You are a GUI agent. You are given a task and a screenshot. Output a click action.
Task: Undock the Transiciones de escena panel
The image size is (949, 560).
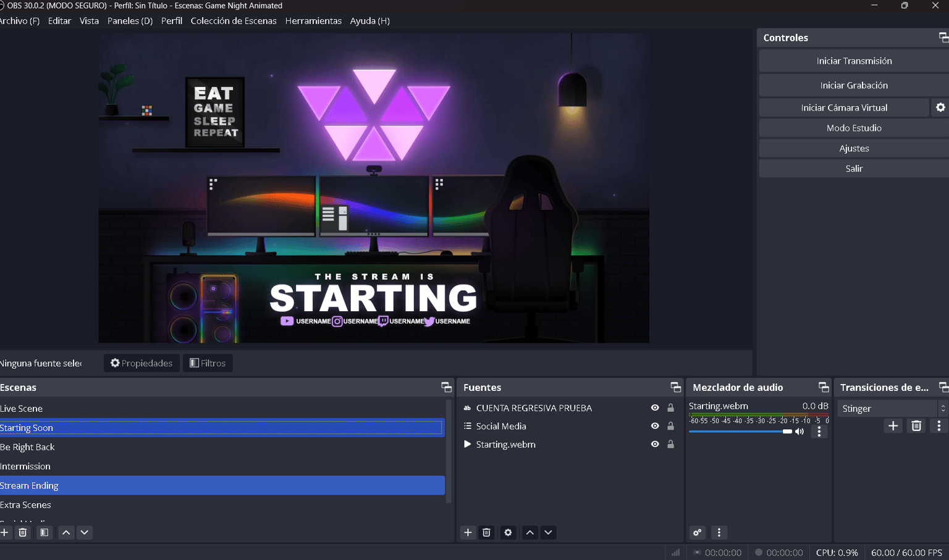click(x=943, y=387)
